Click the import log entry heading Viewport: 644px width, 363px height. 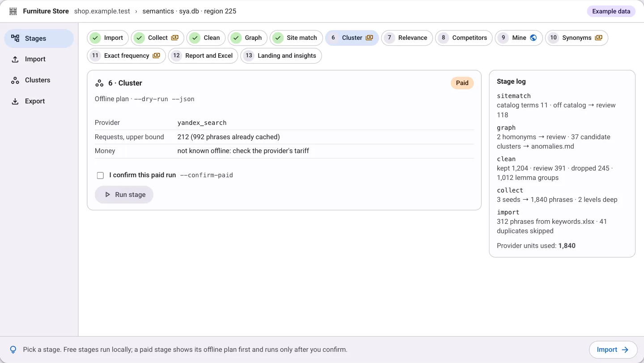click(x=508, y=212)
